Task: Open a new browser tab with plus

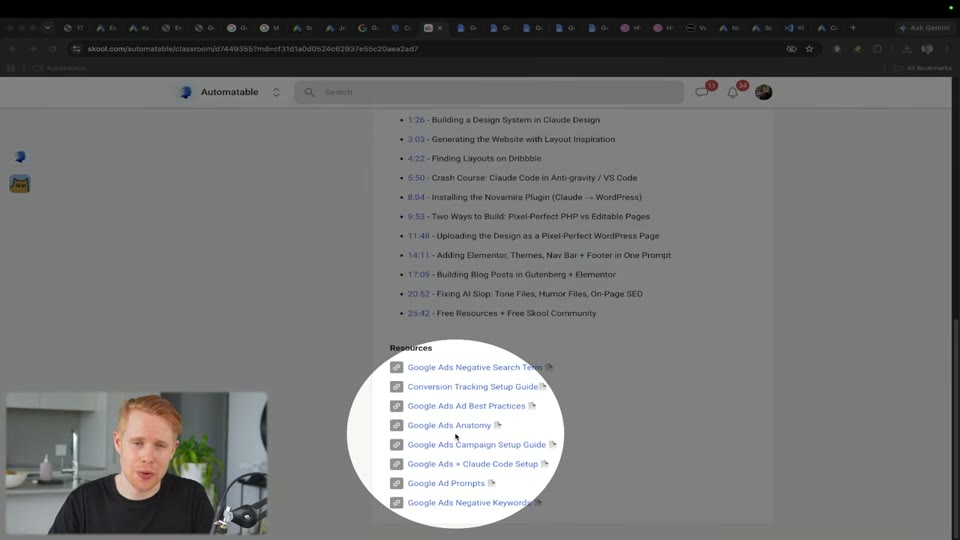Action: coord(853,28)
